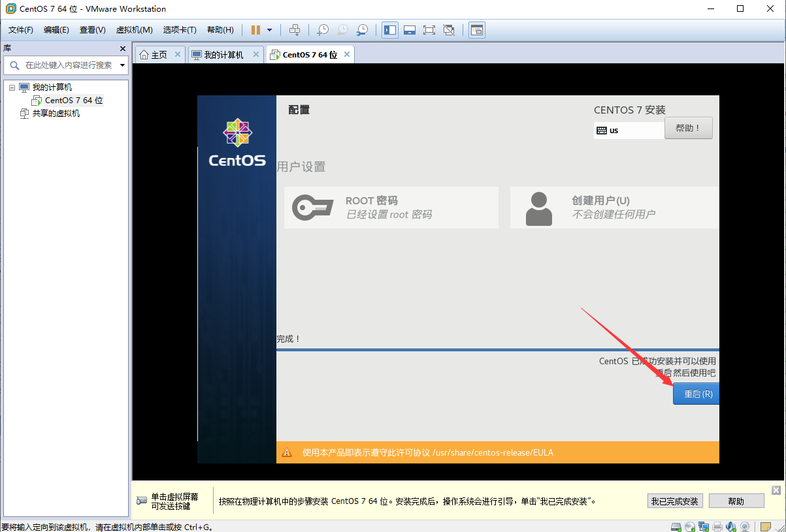Click the pause virtual machine icon
Image resolution: width=786 pixels, height=532 pixels.
click(255, 30)
